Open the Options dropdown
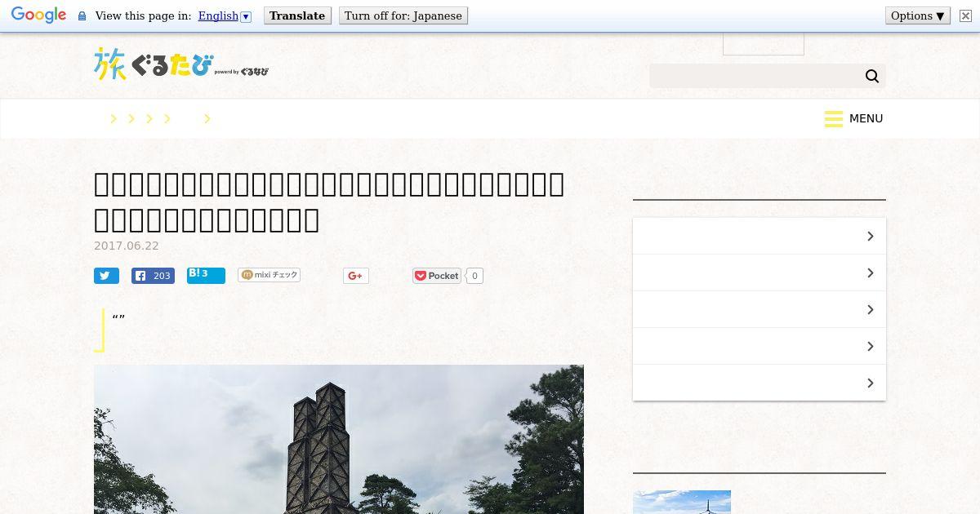The width and height of the screenshot is (980, 514). (x=918, y=16)
